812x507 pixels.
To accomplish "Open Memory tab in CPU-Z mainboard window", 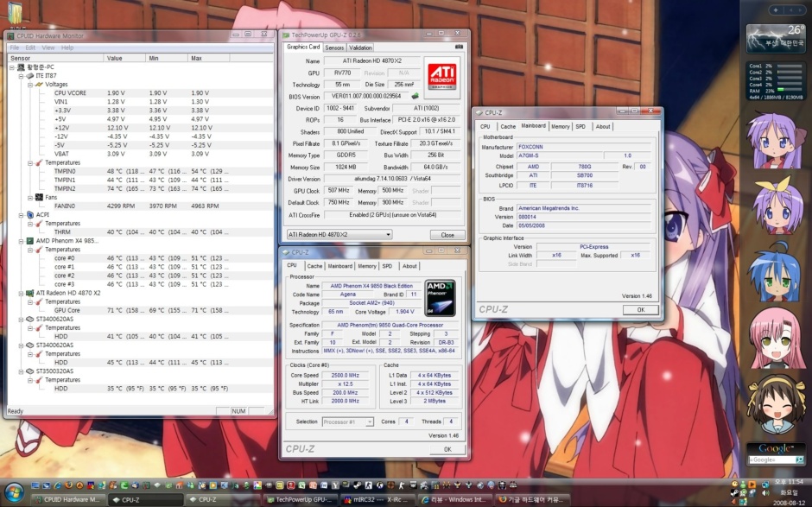I will tap(561, 126).
